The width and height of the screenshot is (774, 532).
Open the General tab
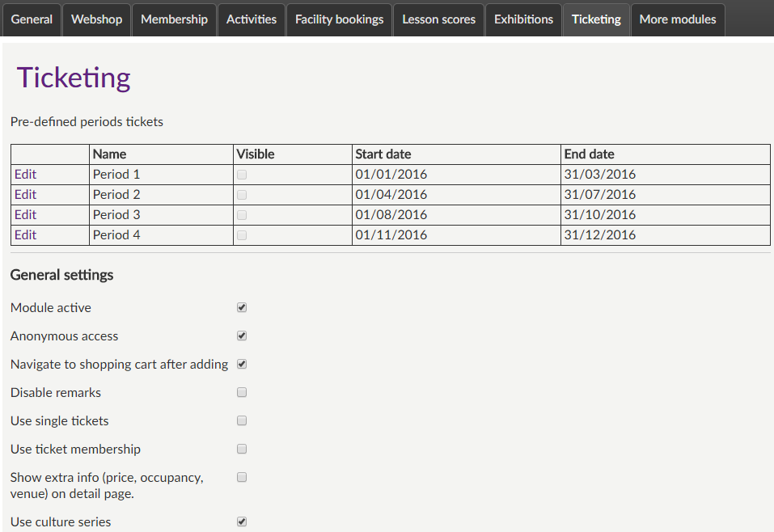32,19
